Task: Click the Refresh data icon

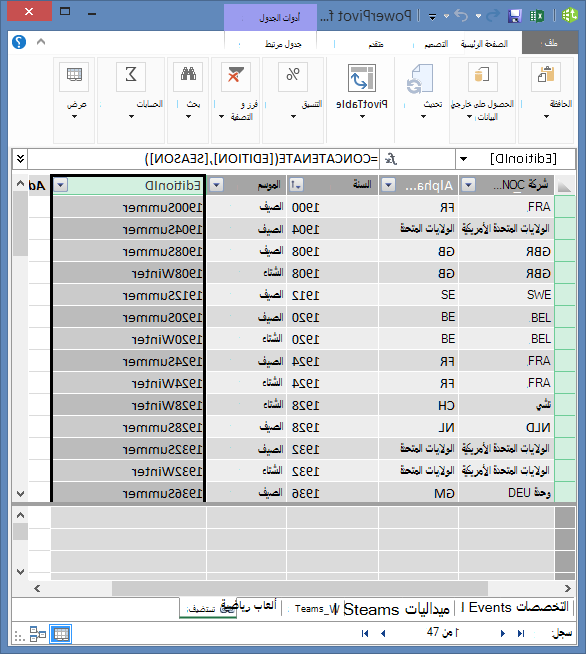Action: click(x=420, y=78)
